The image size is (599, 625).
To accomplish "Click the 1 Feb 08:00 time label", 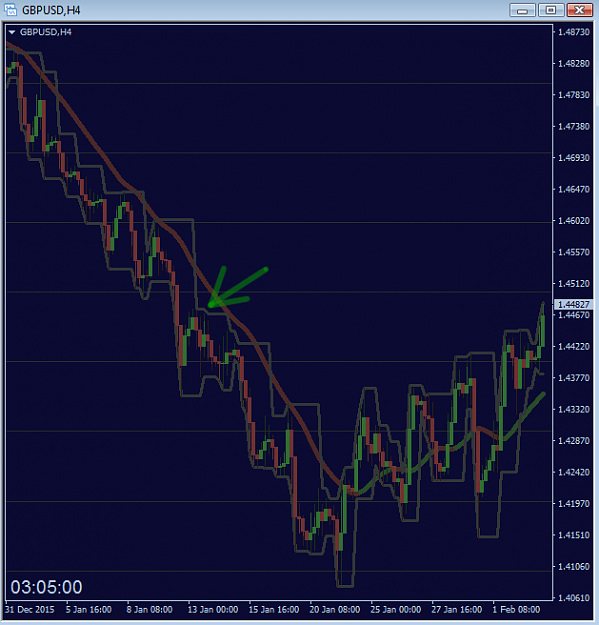I will pyautogui.click(x=516, y=610).
